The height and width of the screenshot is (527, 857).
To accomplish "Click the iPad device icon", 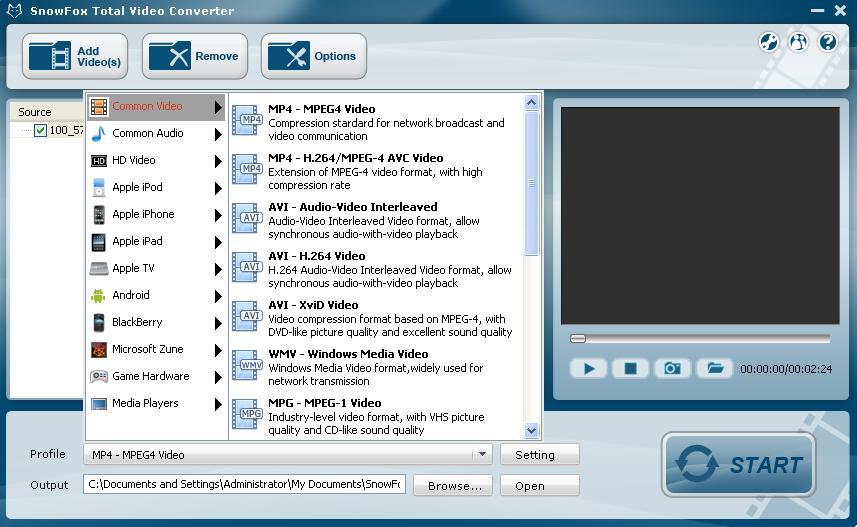I will point(99,242).
